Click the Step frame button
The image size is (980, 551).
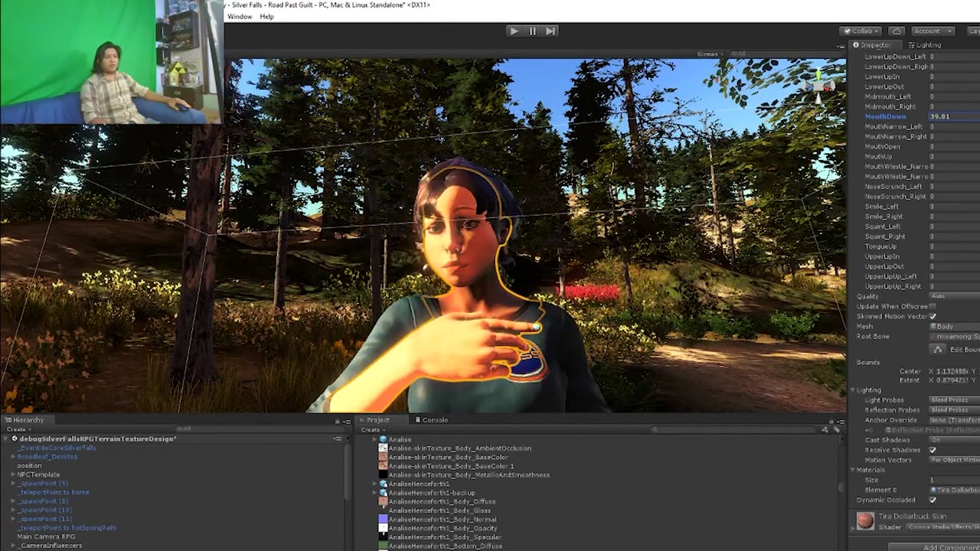(x=550, y=31)
